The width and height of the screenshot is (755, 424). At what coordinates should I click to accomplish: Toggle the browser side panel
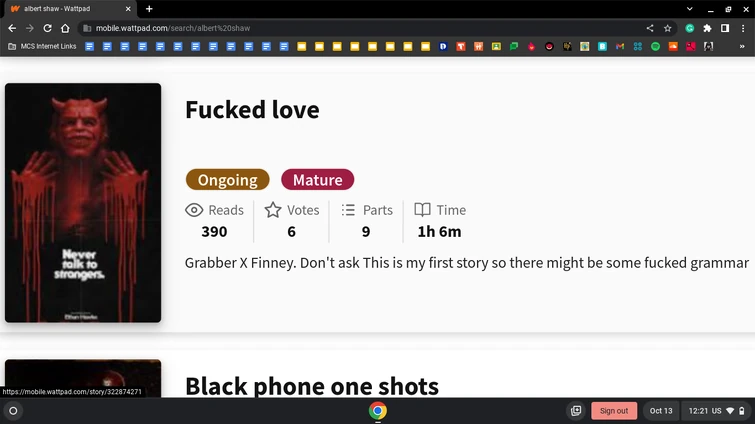tap(725, 28)
